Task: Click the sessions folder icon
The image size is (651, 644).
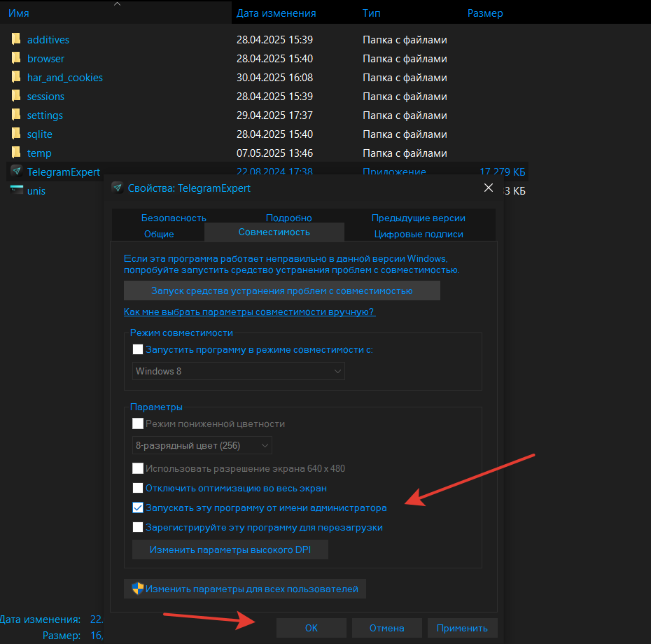Action: click(x=16, y=97)
